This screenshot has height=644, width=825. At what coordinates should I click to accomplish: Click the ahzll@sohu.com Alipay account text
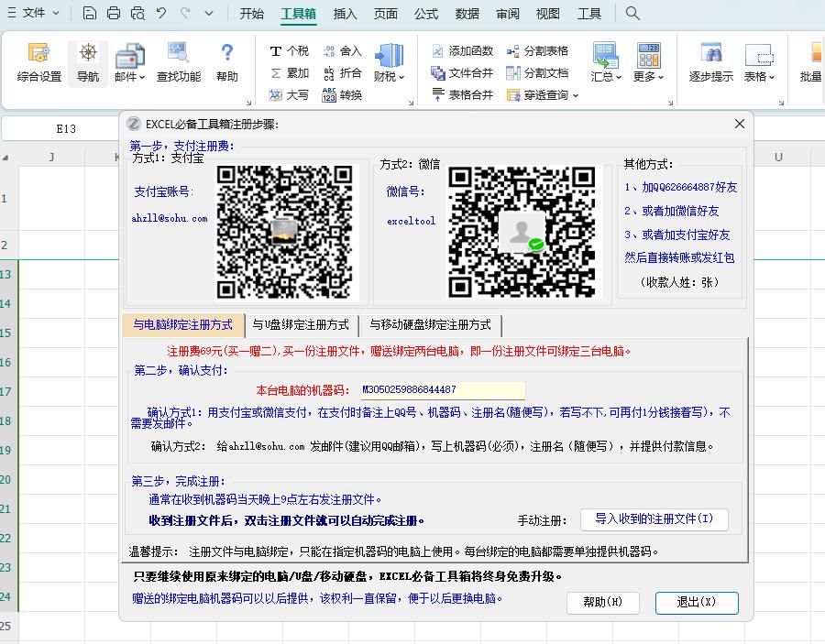170,218
